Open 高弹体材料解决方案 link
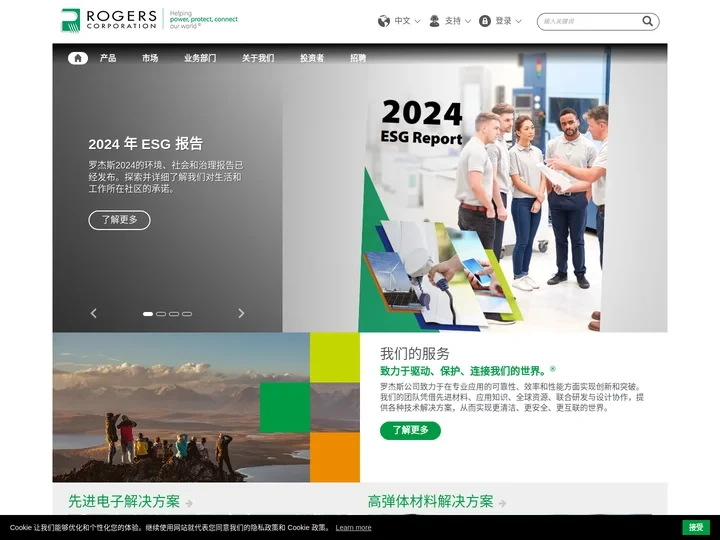Image resolution: width=720 pixels, height=540 pixels. 431,501
